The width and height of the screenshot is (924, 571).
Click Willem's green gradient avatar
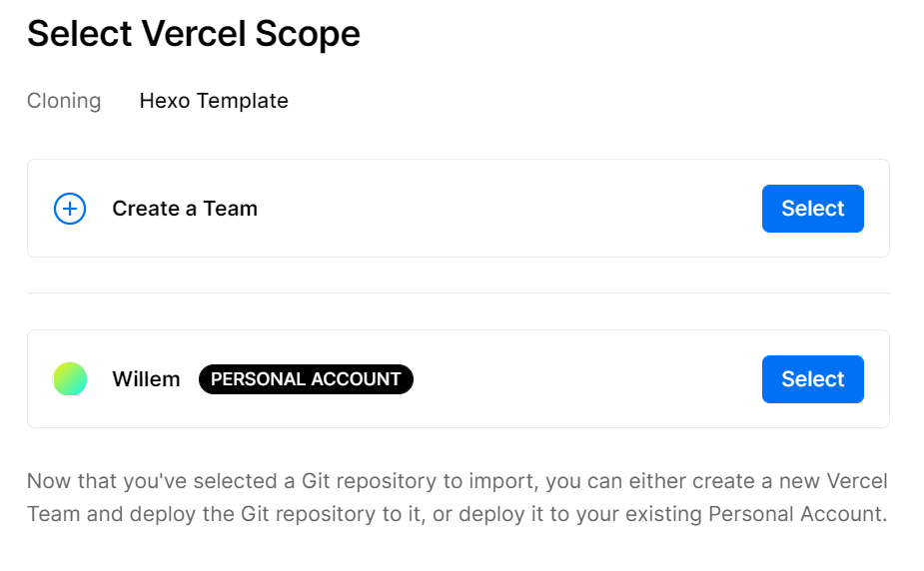pos(70,379)
